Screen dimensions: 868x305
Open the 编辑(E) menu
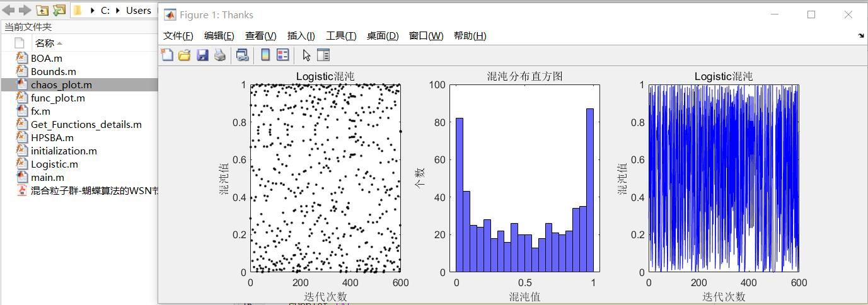pyautogui.click(x=219, y=36)
